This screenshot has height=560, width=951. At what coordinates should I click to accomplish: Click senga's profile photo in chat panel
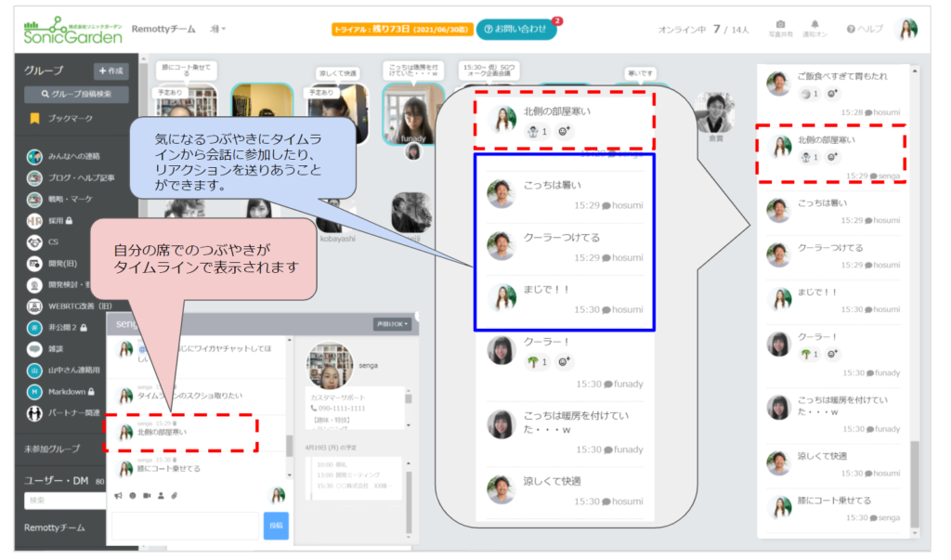coord(330,365)
